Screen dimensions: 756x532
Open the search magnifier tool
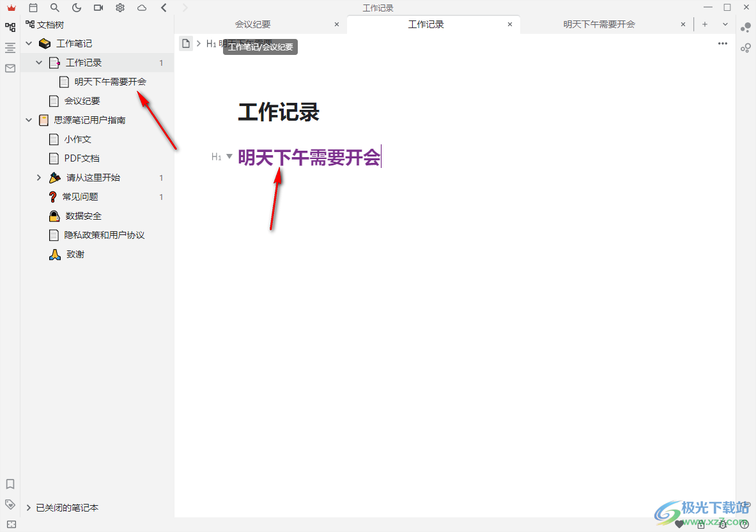(x=55, y=8)
